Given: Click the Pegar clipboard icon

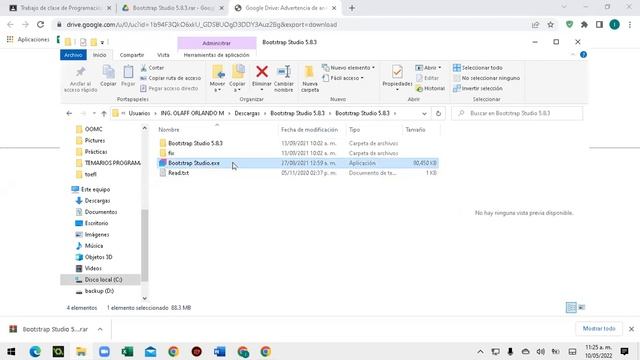Looking at the screenshot, I should click(128, 76).
